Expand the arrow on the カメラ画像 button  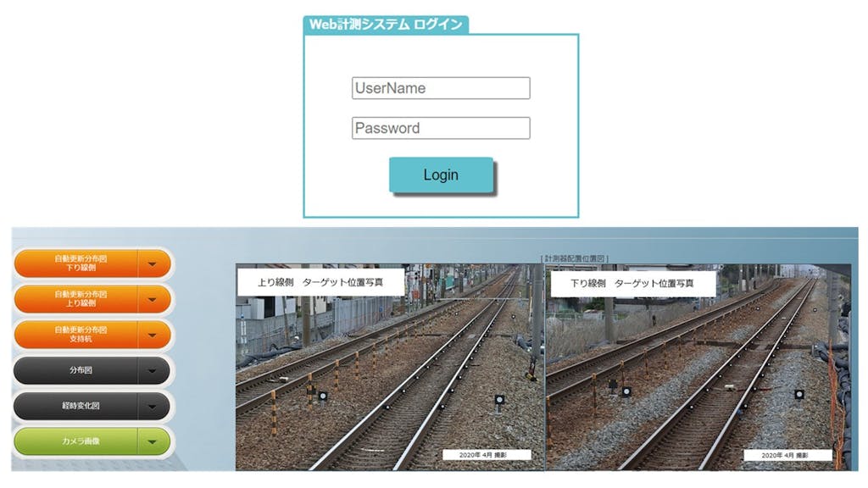tap(153, 441)
